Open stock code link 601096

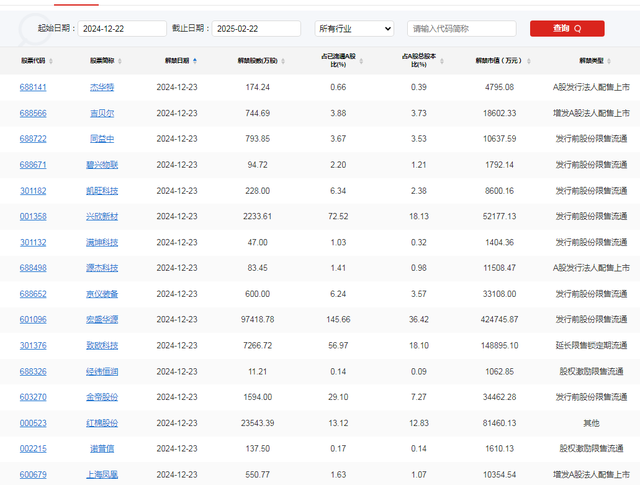pyautogui.click(x=33, y=319)
